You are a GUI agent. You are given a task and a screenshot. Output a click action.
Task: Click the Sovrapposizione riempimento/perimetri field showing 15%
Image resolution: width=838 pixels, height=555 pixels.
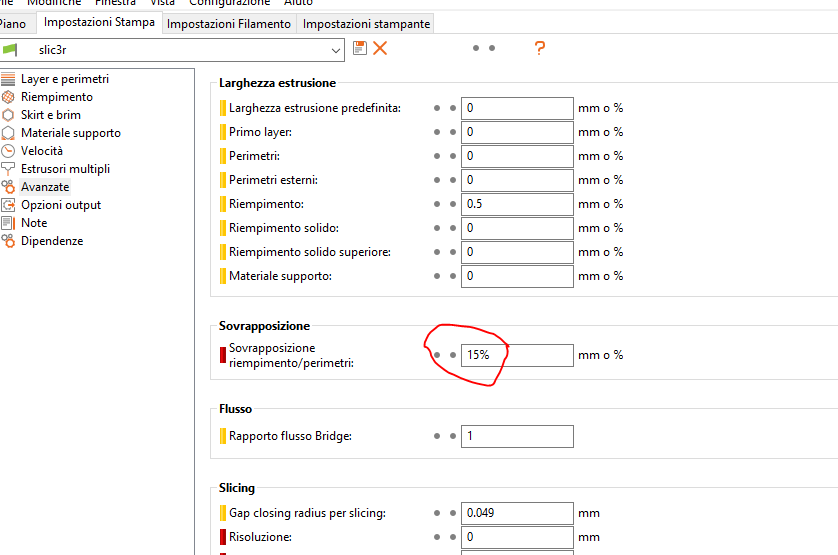click(516, 355)
